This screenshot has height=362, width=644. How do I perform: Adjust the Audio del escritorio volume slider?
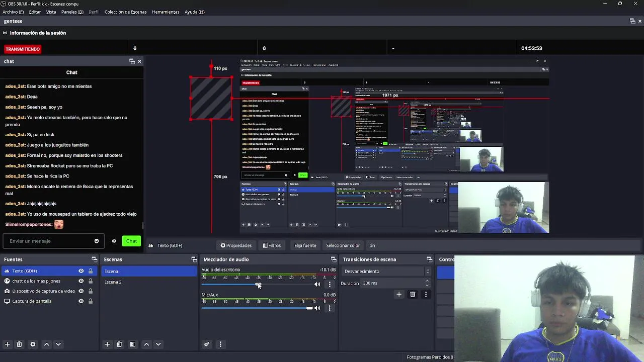click(257, 285)
